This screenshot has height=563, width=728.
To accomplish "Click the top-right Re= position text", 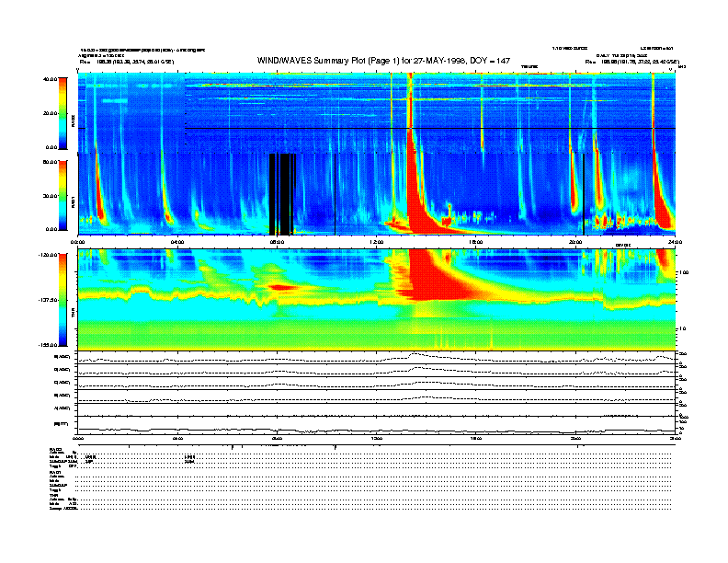I will [x=631, y=62].
